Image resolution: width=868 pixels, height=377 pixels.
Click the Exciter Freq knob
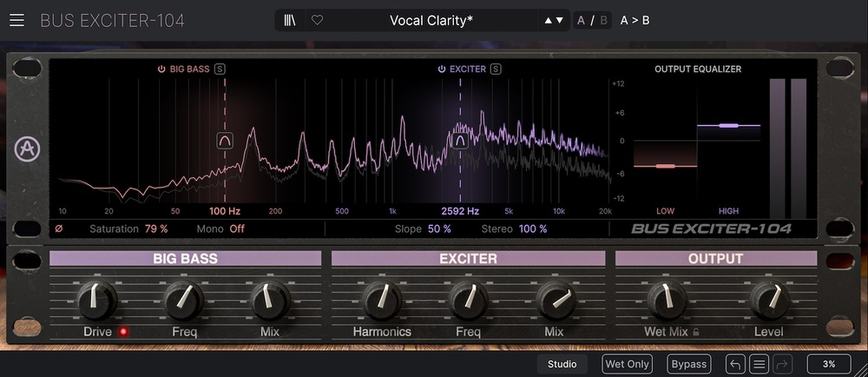(x=469, y=301)
